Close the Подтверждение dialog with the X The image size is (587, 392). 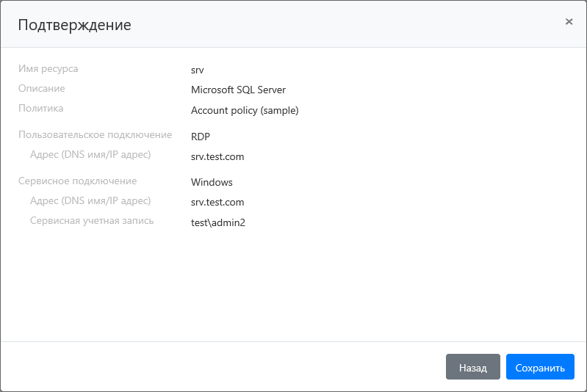[569, 22]
